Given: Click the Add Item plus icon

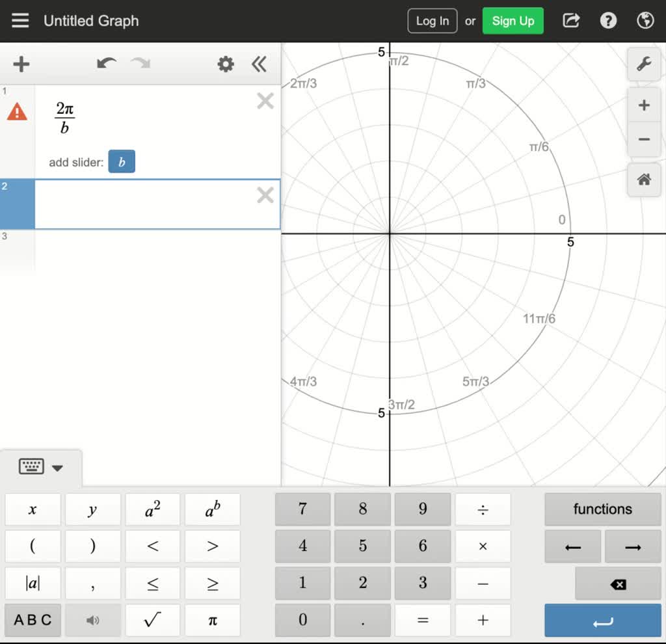Looking at the screenshot, I should pyautogui.click(x=21, y=64).
